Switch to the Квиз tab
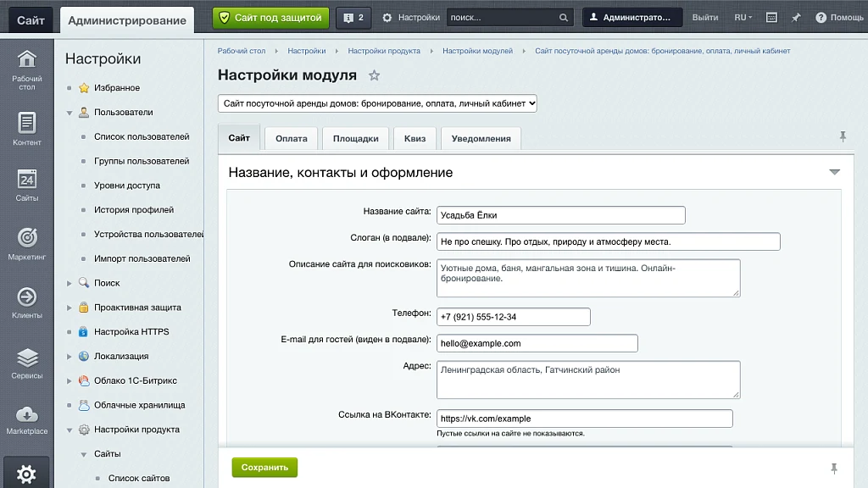This screenshot has width=868, height=488. tap(415, 138)
